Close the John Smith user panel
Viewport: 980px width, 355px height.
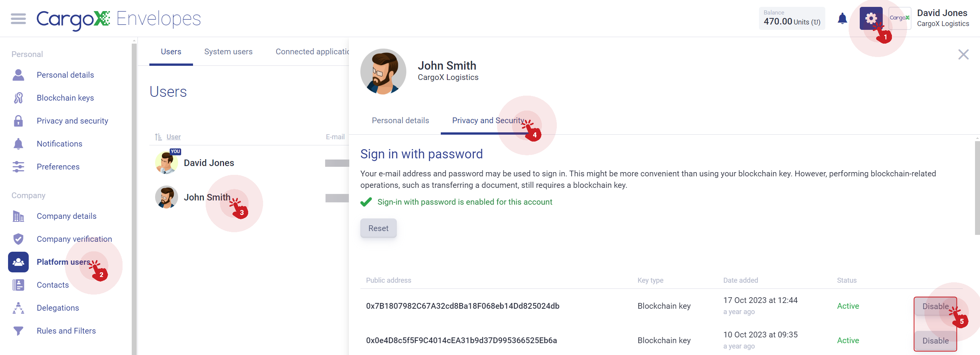tap(963, 55)
